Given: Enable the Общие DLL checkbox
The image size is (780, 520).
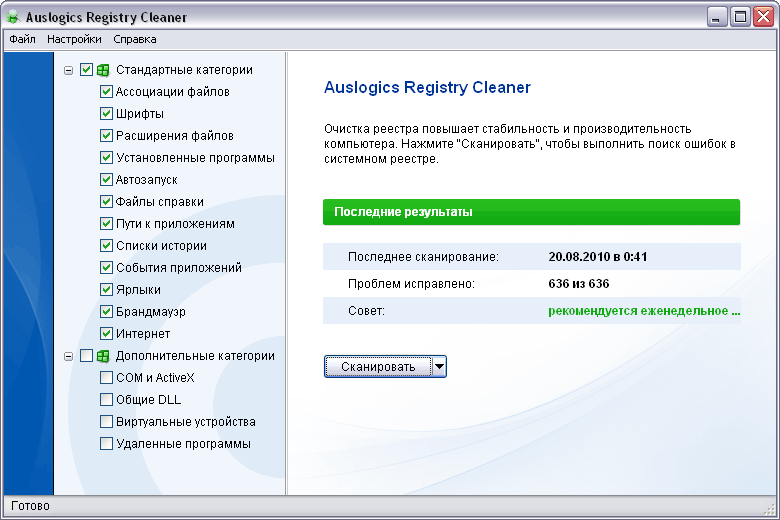Looking at the screenshot, I should click(x=106, y=400).
